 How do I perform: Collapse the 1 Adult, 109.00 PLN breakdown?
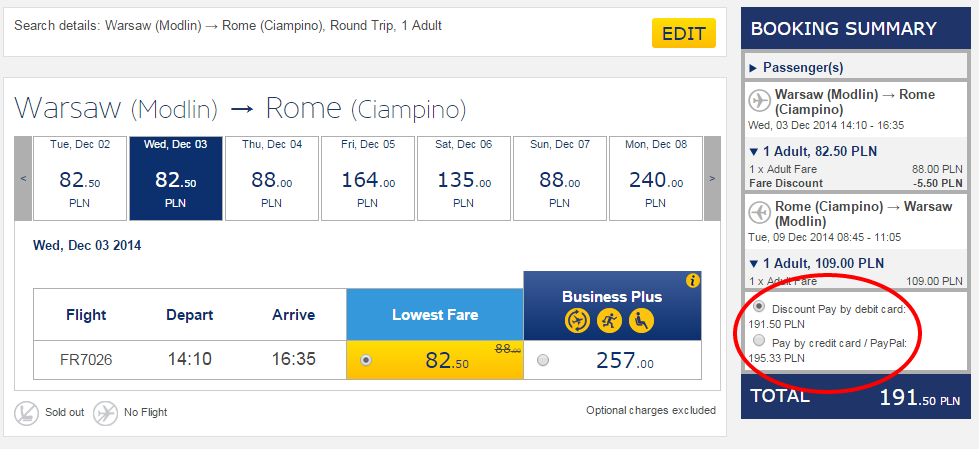753,264
